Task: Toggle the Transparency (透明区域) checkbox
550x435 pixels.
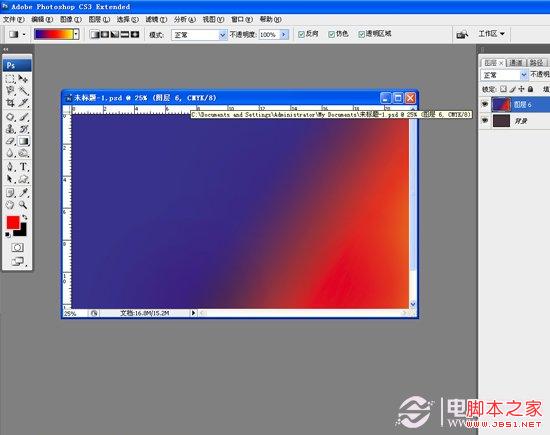Action: pos(361,34)
